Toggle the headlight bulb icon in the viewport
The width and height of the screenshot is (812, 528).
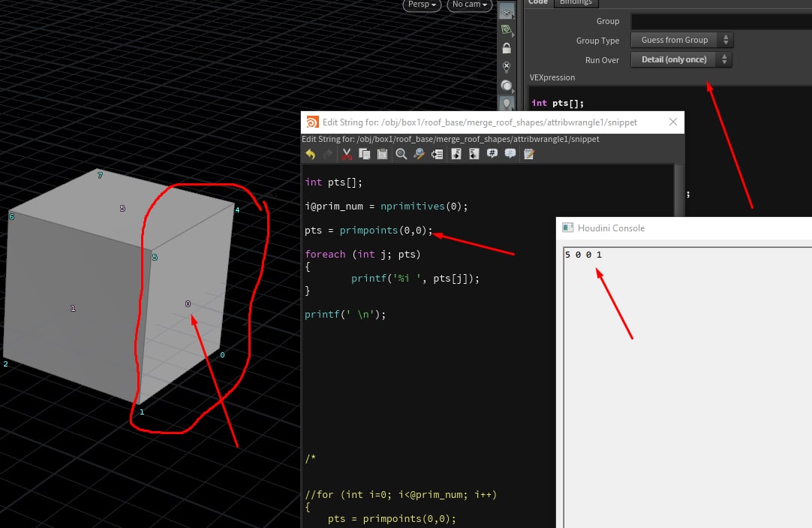coord(507,103)
